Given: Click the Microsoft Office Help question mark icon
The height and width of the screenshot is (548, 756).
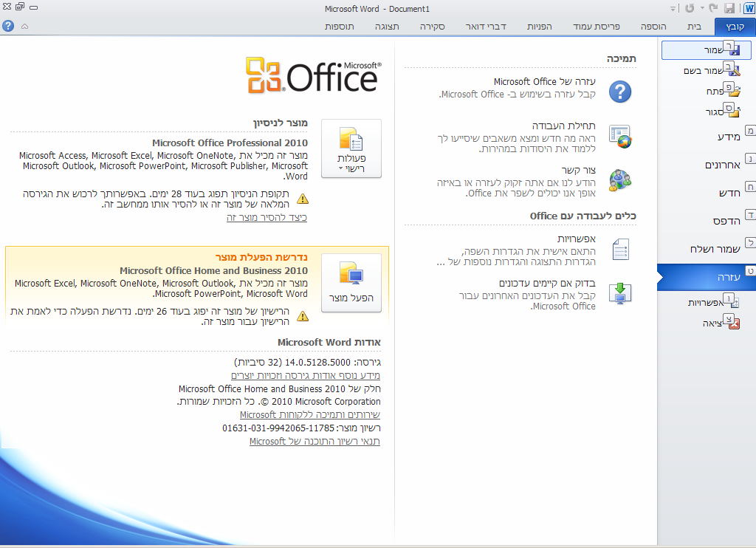Looking at the screenshot, I should point(620,92).
